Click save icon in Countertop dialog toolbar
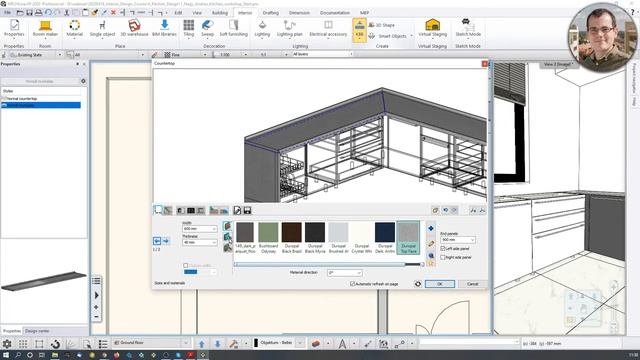Image resolution: width=640 pixels, height=360 pixels. pos(247,211)
